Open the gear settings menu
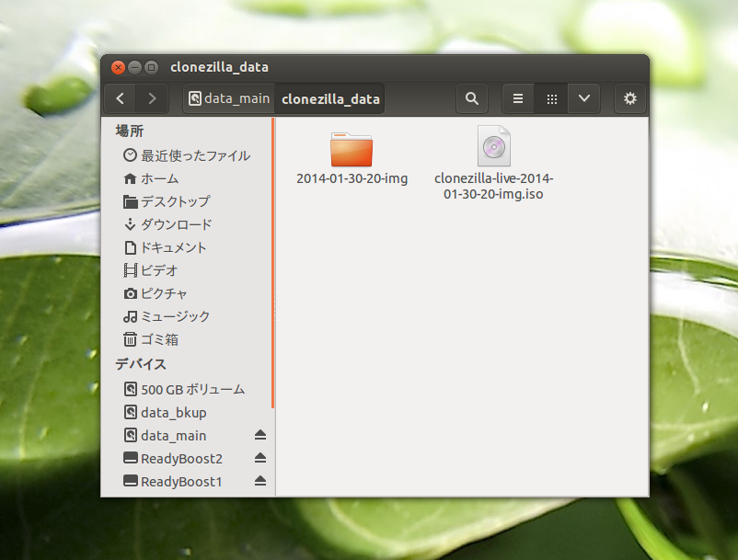The image size is (738, 560). coord(629,98)
